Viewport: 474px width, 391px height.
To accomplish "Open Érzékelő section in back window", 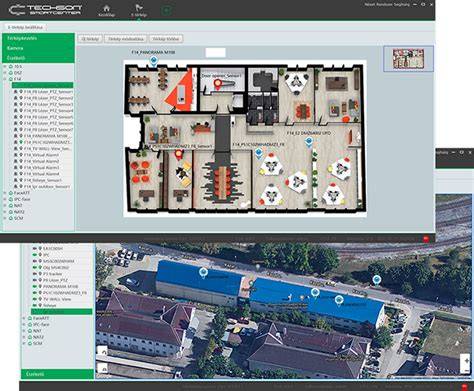I will pyautogui.click(x=57, y=374).
